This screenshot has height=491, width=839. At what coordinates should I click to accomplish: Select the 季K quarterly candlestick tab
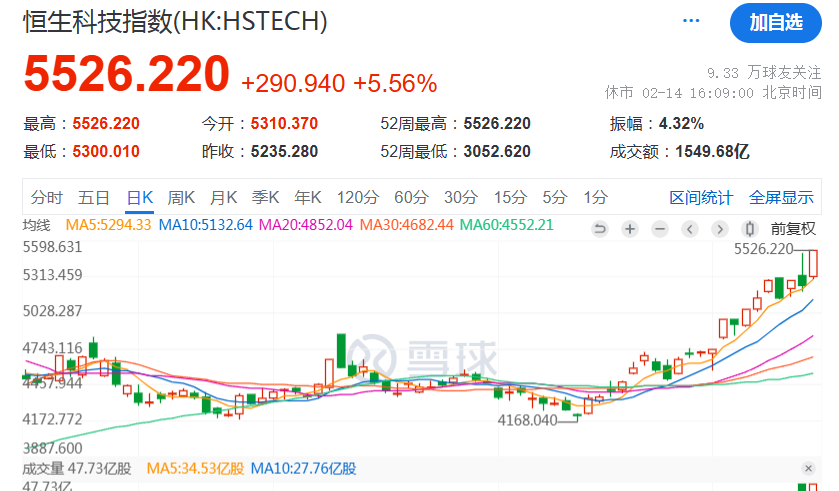tap(265, 197)
